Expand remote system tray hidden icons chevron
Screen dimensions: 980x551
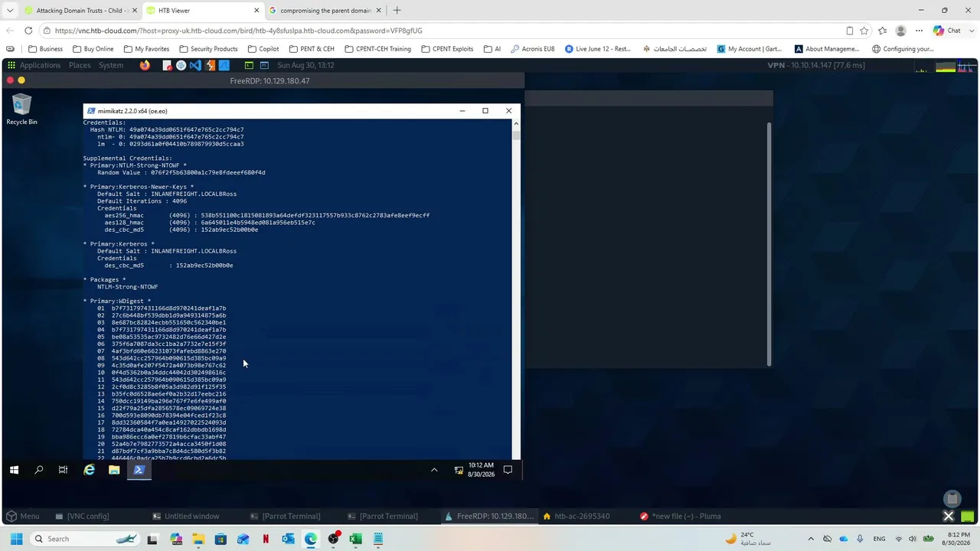[x=434, y=470]
